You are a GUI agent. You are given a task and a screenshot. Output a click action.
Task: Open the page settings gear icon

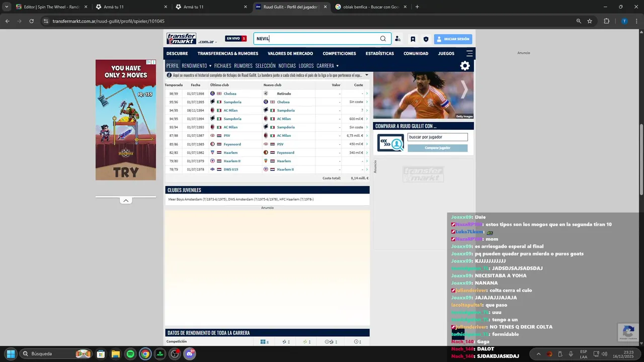465,66
